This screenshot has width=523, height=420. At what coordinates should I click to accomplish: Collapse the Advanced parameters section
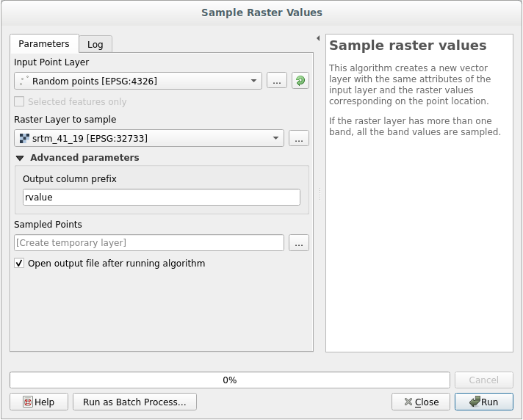click(20, 157)
